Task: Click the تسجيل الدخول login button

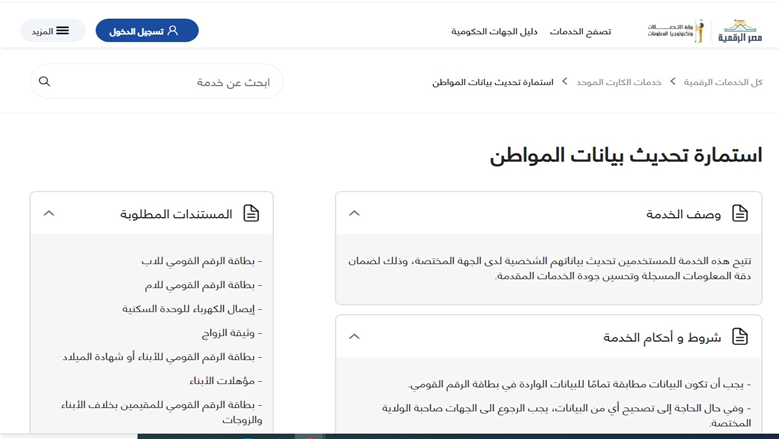Action: 147,31
